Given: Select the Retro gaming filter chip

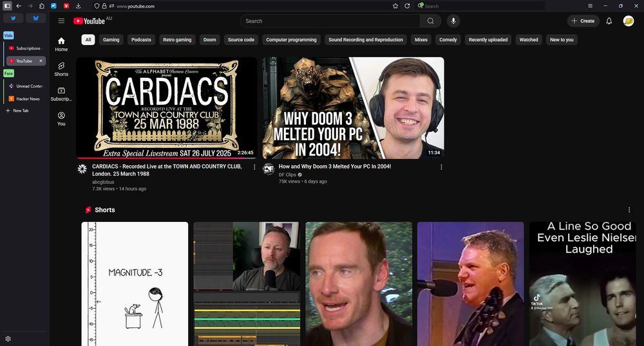Looking at the screenshot, I should [177, 40].
